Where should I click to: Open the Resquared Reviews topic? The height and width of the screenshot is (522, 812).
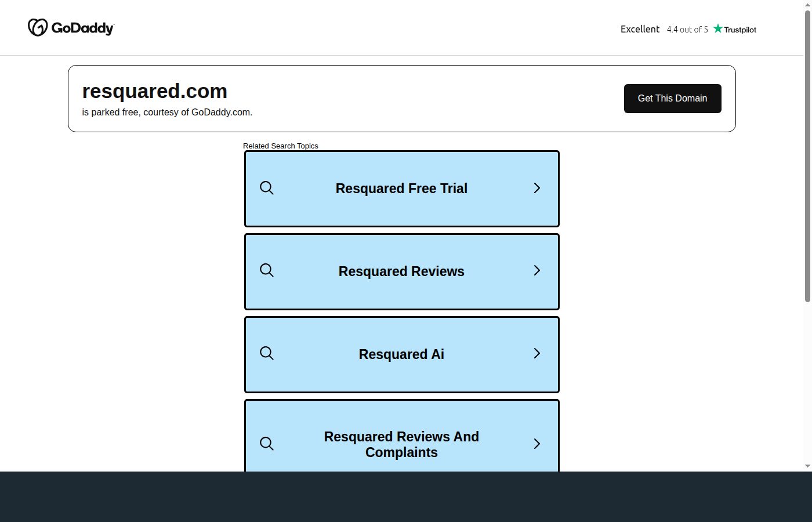[x=402, y=271]
